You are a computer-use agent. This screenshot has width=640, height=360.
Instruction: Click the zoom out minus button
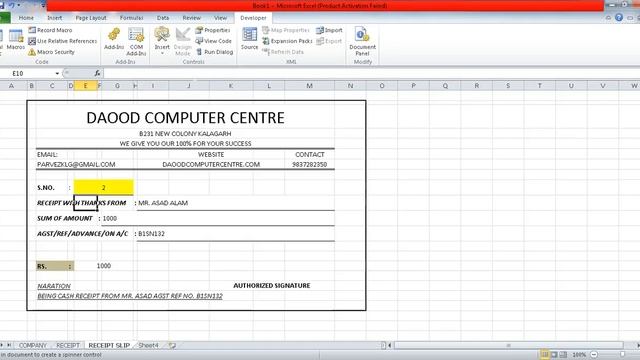coord(594,355)
